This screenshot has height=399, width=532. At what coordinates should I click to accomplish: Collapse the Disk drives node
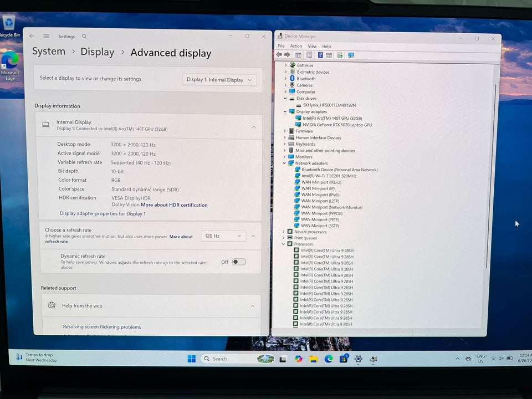pos(285,99)
